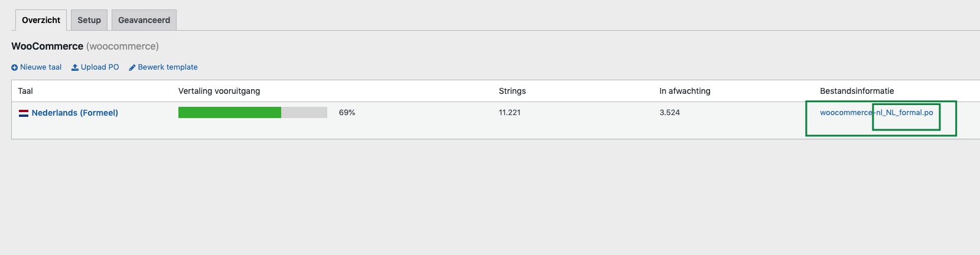Click the In afwachting column header
The width and height of the screenshot is (980, 255).
click(x=685, y=91)
